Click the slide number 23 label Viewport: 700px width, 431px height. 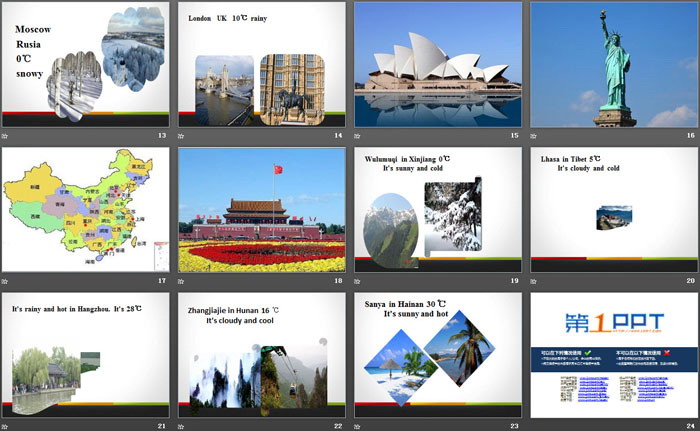click(515, 426)
